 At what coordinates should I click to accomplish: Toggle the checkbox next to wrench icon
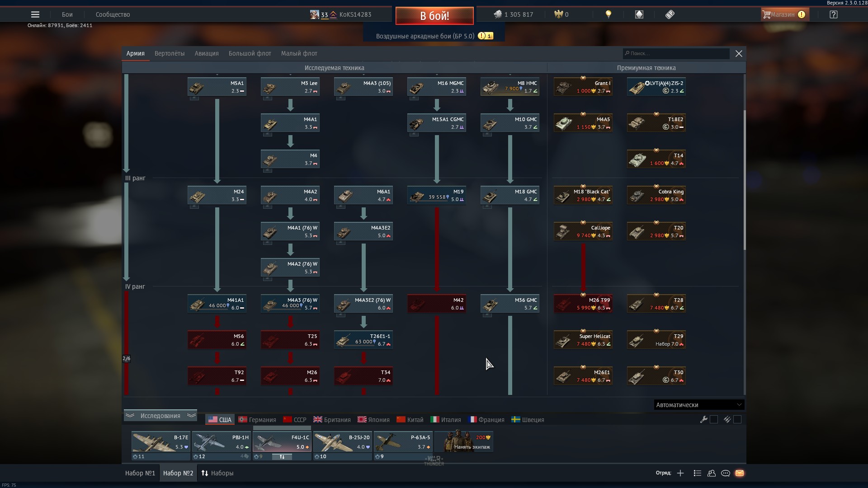pyautogui.click(x=714, y=419)
